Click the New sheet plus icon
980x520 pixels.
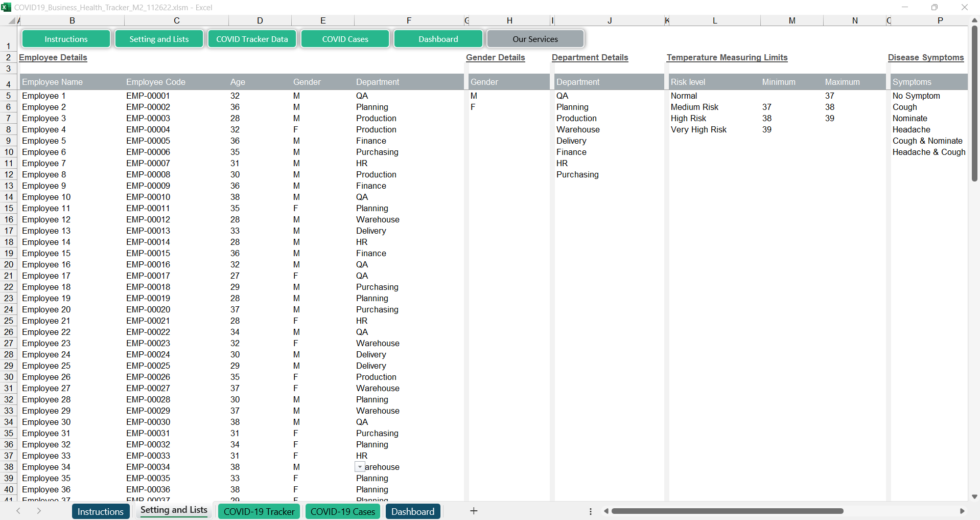pos(474,511)
